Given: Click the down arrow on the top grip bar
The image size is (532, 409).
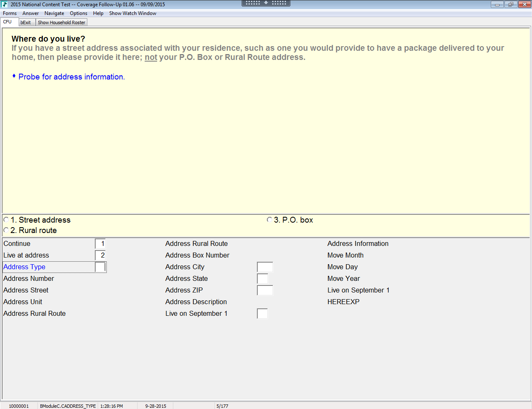Looking at the screenshot, I should point(266,3).
